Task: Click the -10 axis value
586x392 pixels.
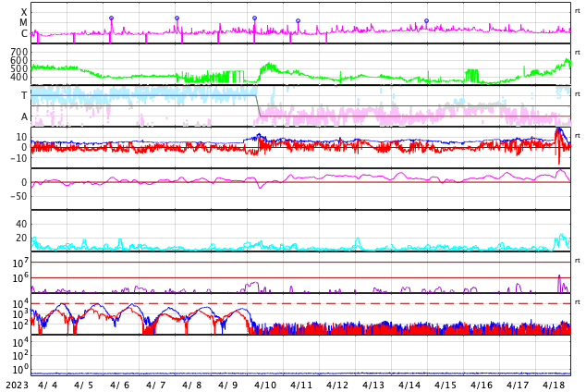Action: point(18,158)
